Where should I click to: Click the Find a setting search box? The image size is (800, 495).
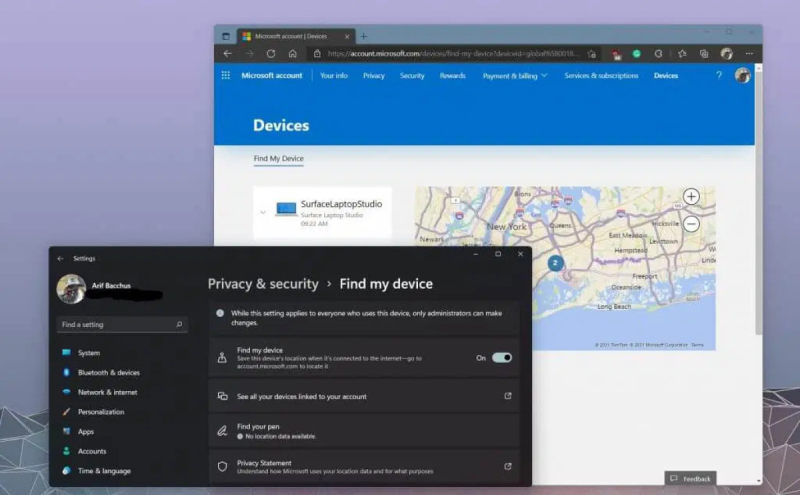(121, 325)
